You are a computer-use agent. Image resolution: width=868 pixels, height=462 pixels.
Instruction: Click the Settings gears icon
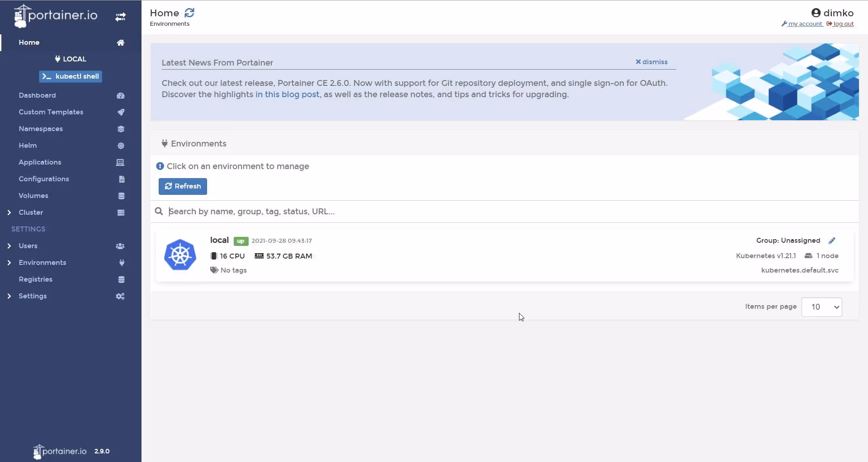tap(120, 296)
